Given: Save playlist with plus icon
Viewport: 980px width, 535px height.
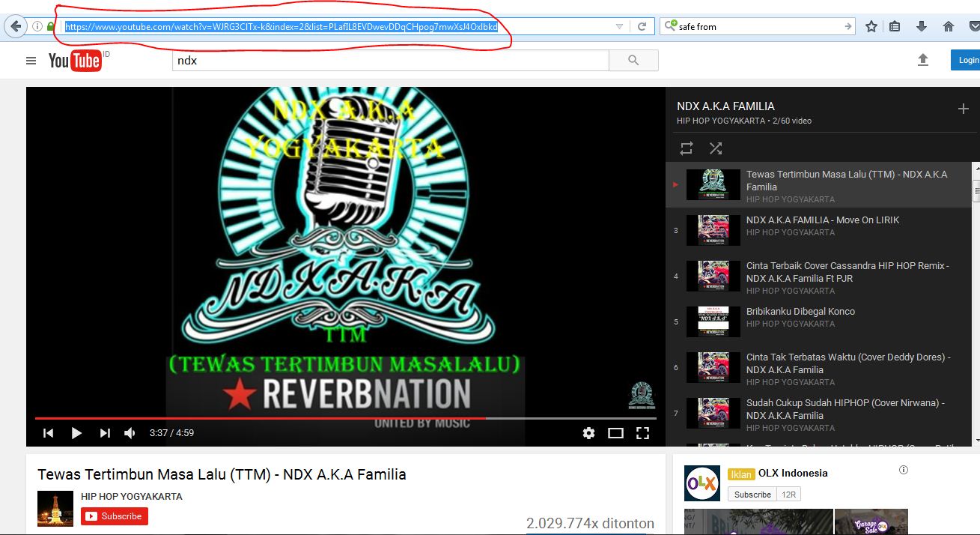Looking at the screenshot, I should (964, 109).
